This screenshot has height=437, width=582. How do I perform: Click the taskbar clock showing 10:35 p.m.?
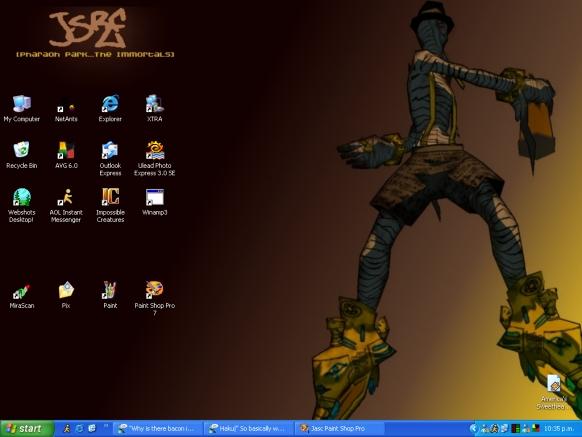(x=559, y=428)
